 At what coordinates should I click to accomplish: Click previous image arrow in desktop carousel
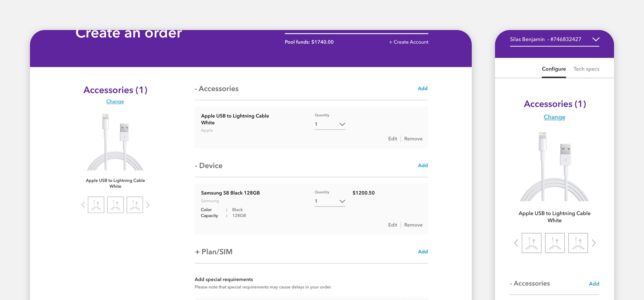click(83, 205)
